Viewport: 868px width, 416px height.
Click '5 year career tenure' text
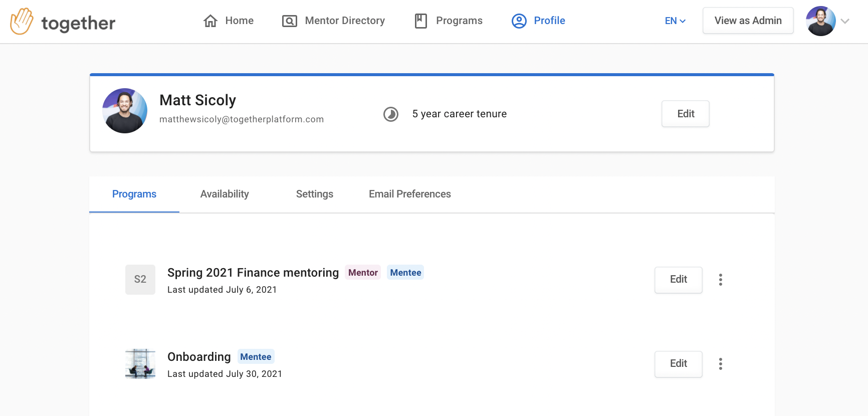pos(460,114)
